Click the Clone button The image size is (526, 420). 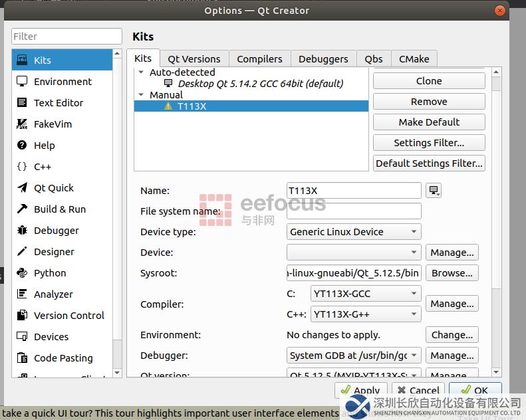pos(429,81)
